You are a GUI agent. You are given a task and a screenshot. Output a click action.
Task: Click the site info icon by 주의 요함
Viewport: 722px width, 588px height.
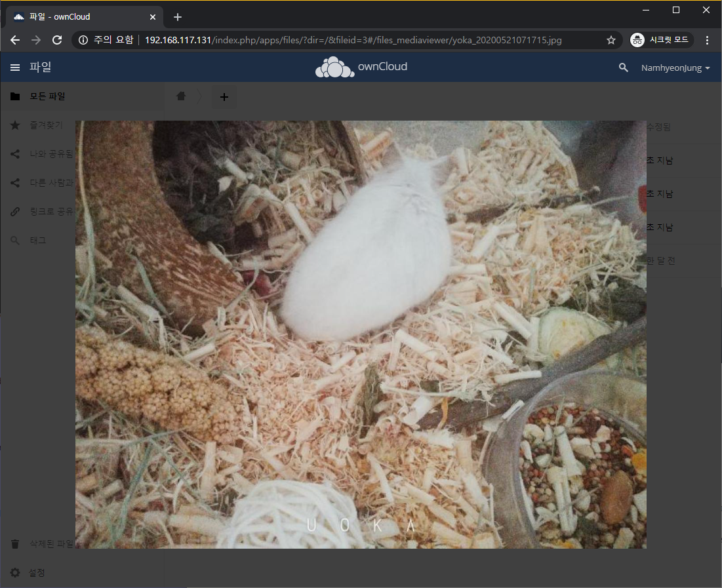[x=83, y=40]
